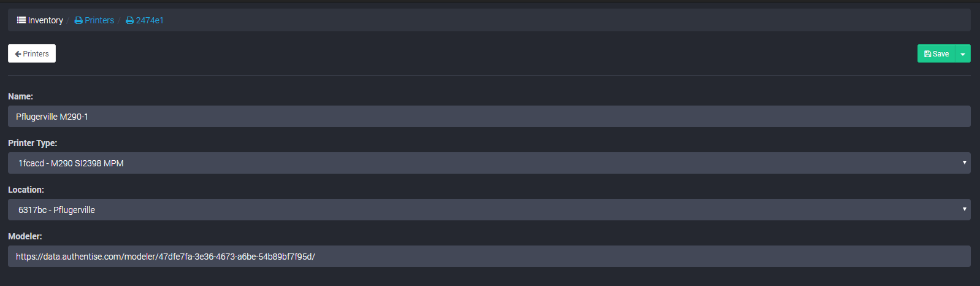
Task: Expand the Location dropdown arrow
Action: [x=964, y=209]
